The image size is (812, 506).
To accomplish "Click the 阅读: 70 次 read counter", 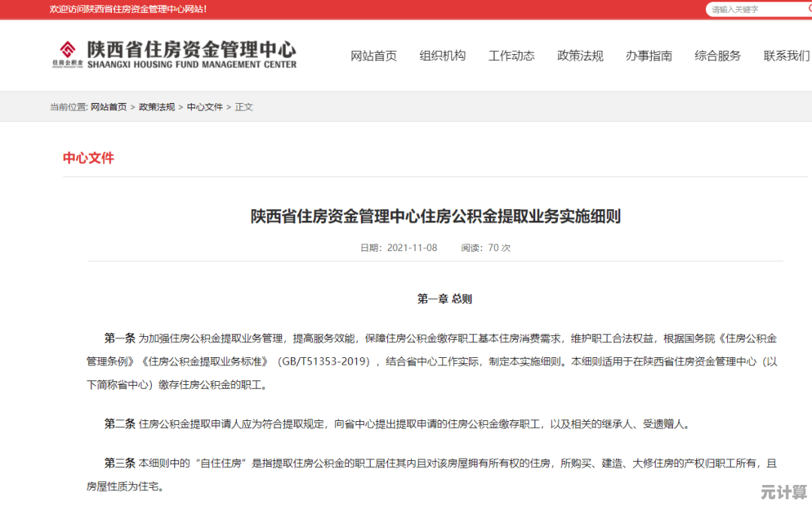I will [486, 247].
